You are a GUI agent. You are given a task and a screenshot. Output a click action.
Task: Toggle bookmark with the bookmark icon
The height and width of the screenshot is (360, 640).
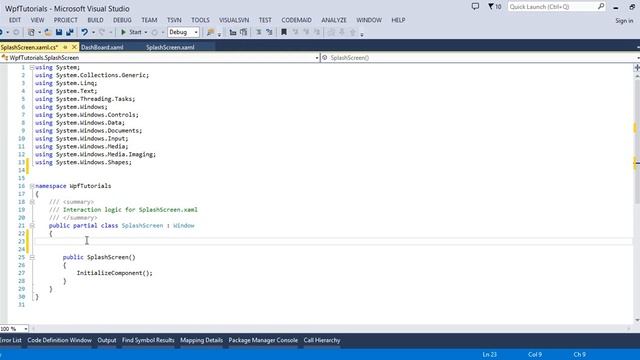(x=284, y=32)
